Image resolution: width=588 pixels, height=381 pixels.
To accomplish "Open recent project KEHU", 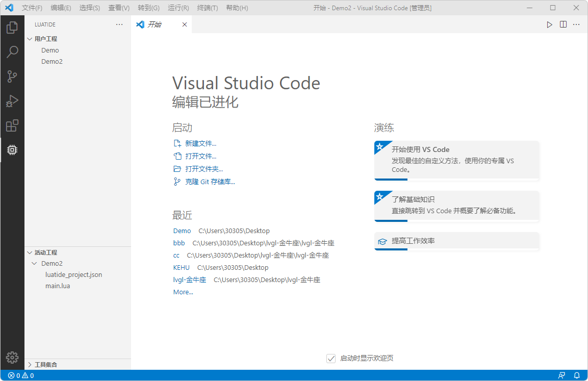I will [x=181, y=268].
